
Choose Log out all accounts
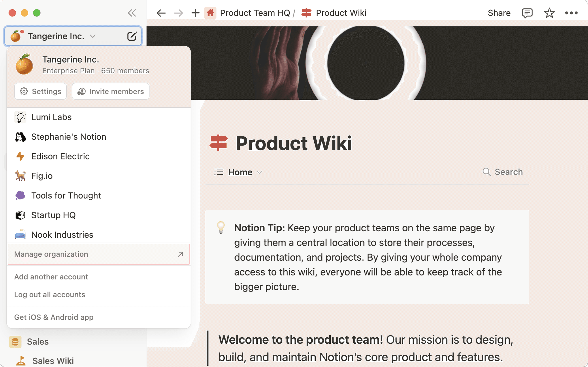(x=50, y=294)
